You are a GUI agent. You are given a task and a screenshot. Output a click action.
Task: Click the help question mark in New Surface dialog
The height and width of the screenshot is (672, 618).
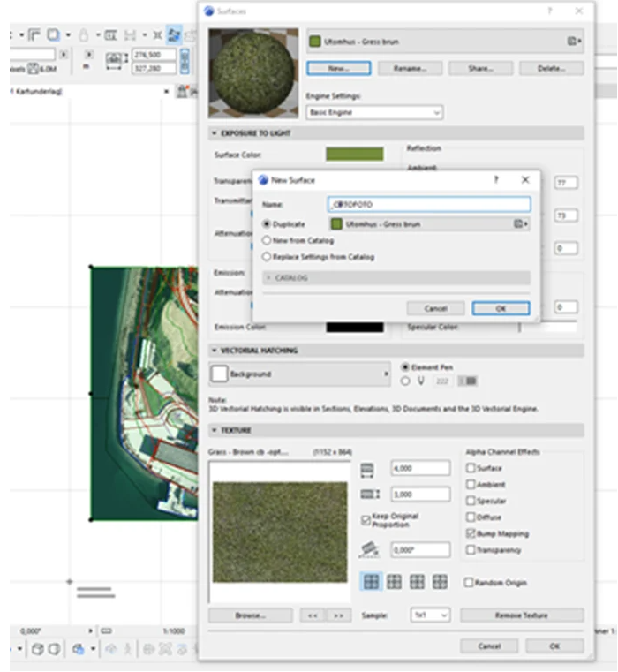coord(494,179)
